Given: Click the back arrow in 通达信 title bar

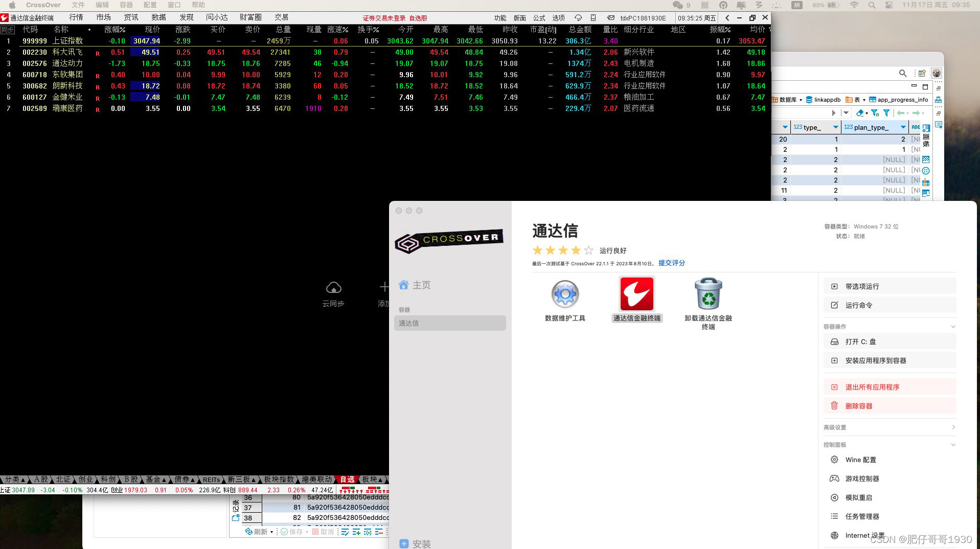Looking at the screenshot, I should [x=727, y=17].
